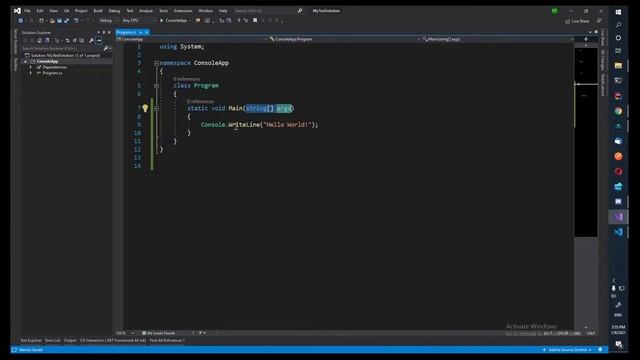Click the Solution Explorer Home icon

click(40, 40)
